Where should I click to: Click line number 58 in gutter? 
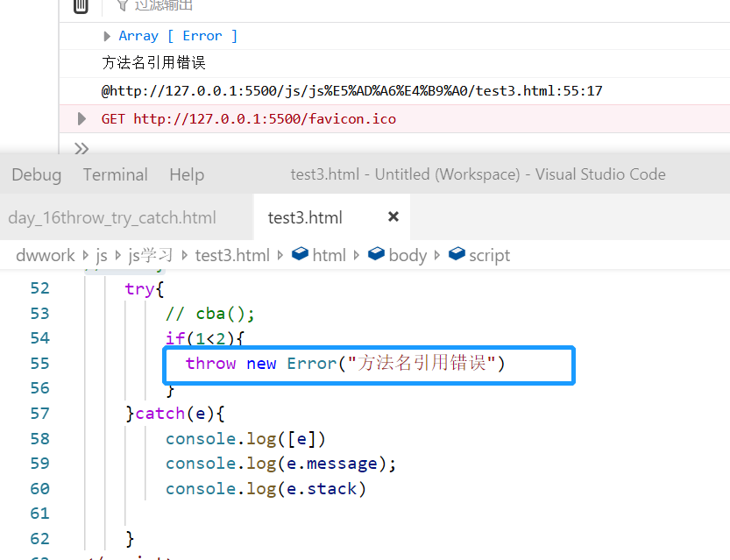(x=40, y=439)
